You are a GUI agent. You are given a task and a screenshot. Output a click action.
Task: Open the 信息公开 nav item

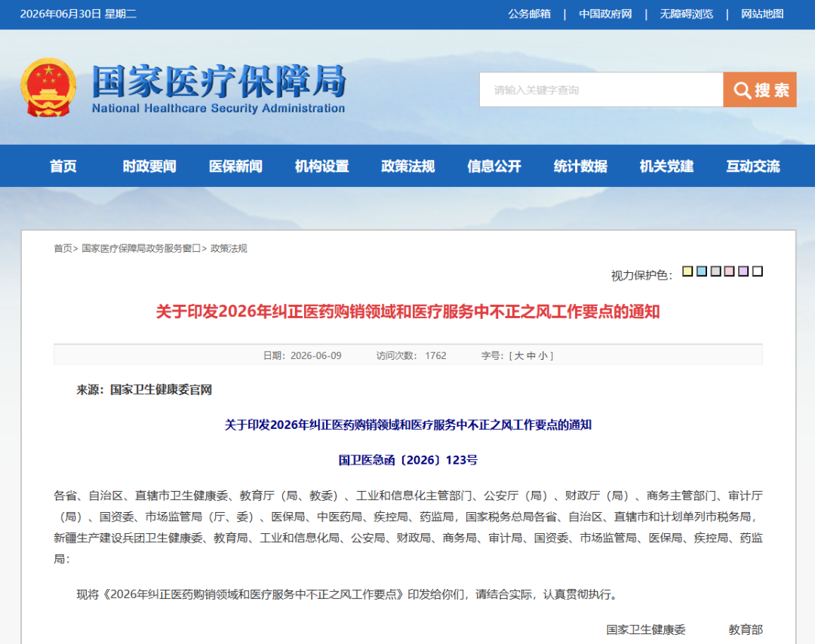point(494,166)
